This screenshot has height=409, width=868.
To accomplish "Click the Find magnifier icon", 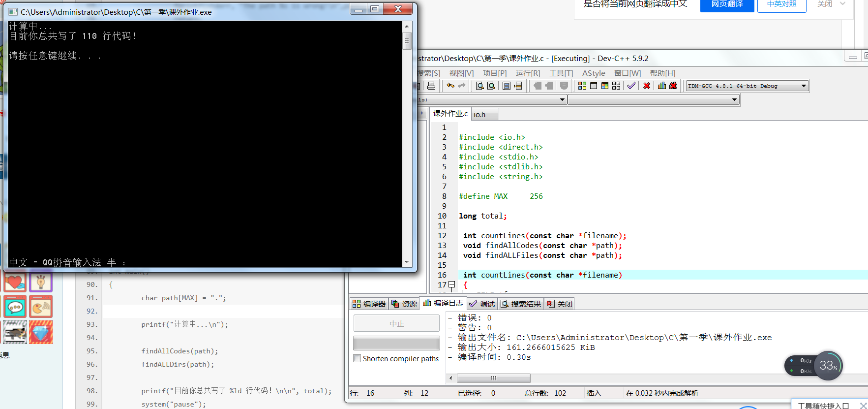I will click(480, 86).
